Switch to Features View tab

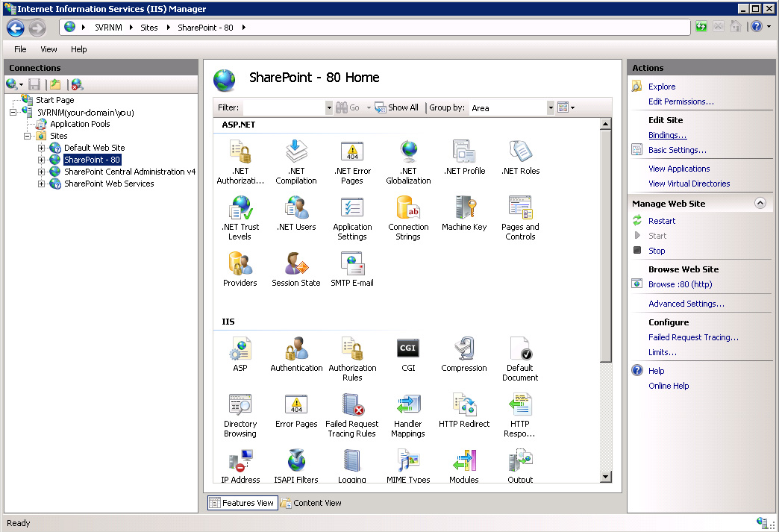[243, 503]
